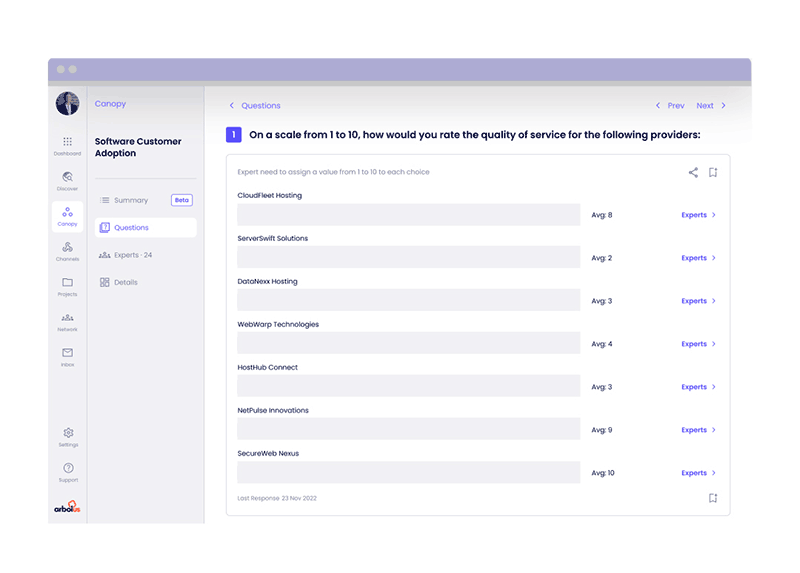Bookmark the question using the top bookmark icon

click(713, 172)
